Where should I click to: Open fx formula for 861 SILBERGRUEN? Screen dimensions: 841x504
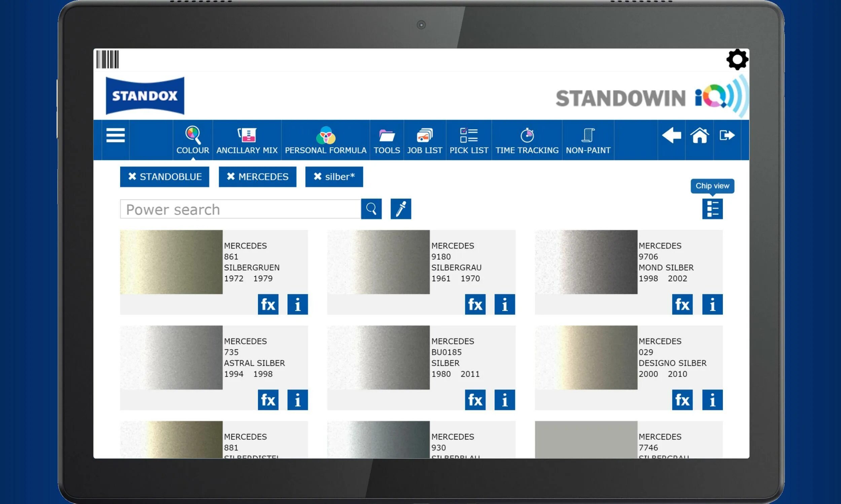click(268, 304)
